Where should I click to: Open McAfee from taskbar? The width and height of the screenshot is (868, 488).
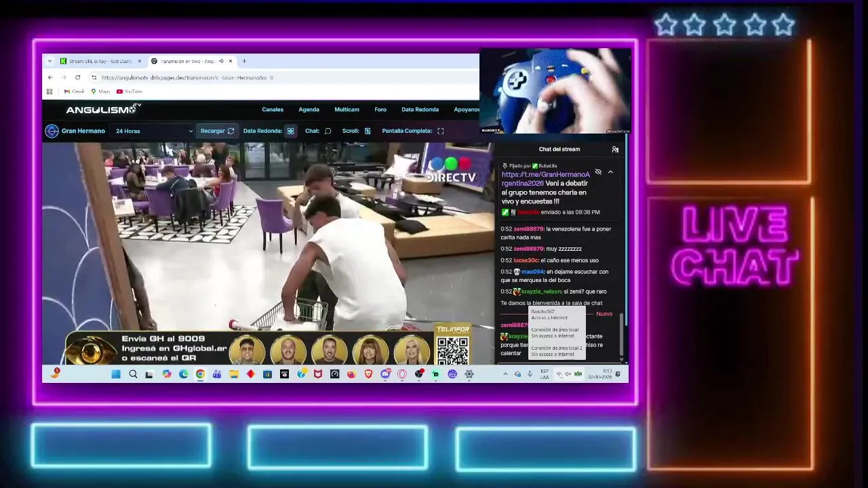point(317,374)
